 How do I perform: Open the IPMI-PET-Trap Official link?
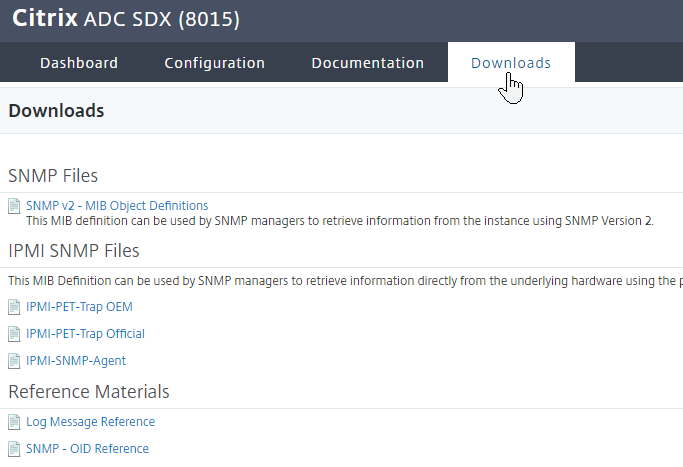(x=85, y=334)
